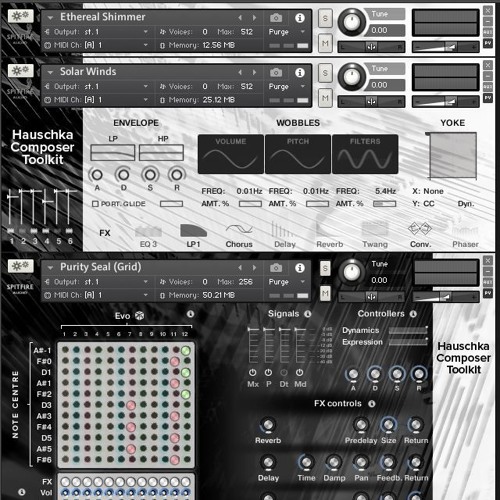Viewport: 500px width, 500px height.
Task: Mute the Ethereal Shimmer instrument
Action: point(325,43)
